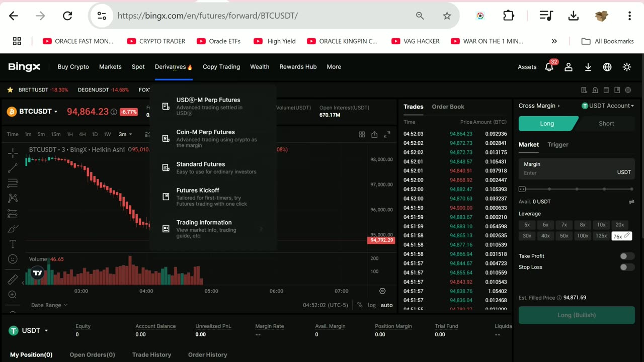Open the USDT Account dropdown
This screenshot has height=362, width=644.
tap(608, 106)
